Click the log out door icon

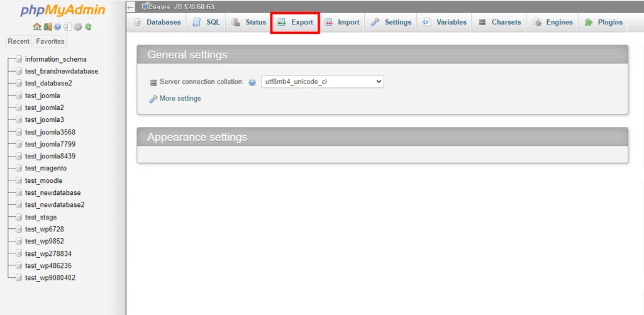(x=47, y=27)
